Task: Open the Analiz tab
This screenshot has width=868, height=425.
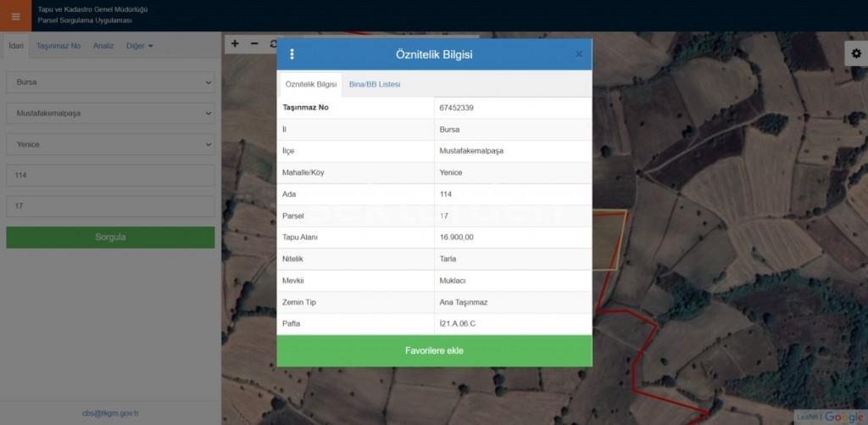Action: (x=103, y=46)
